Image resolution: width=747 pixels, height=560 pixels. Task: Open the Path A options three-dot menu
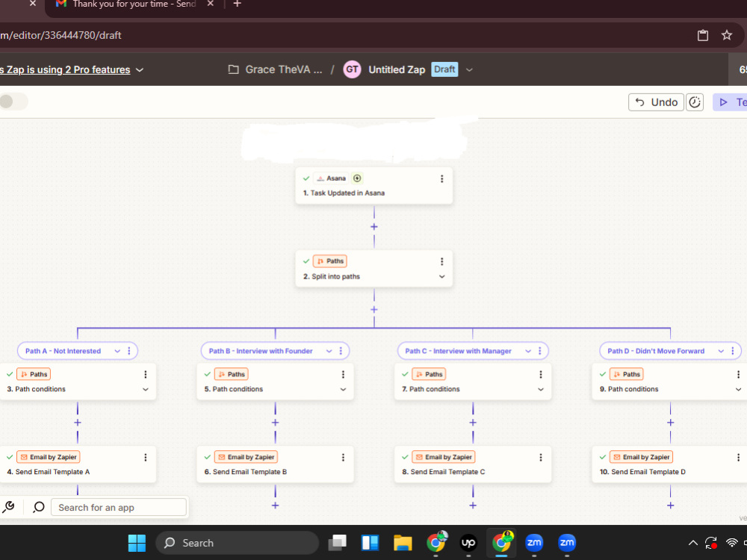click(128, 351)
